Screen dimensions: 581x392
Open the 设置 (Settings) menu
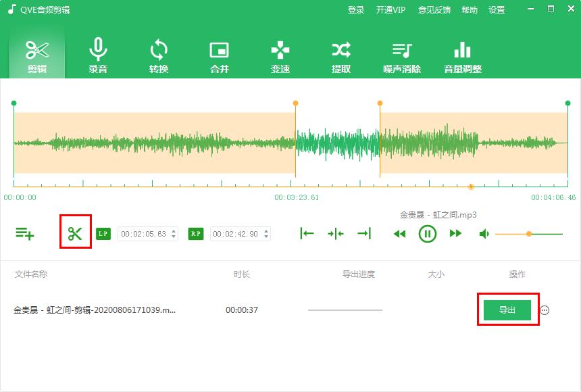pos(497,9)
